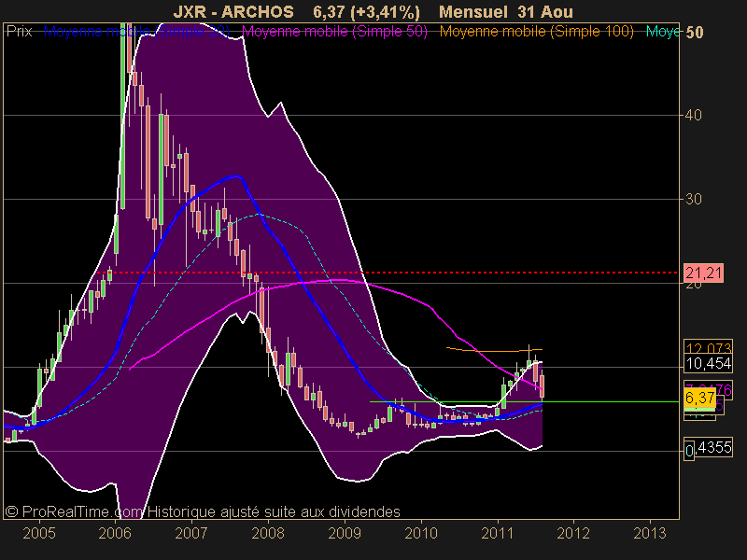Click the 50 value on the price axis
This screenshot has height=560, width=747.
(694, 32)
